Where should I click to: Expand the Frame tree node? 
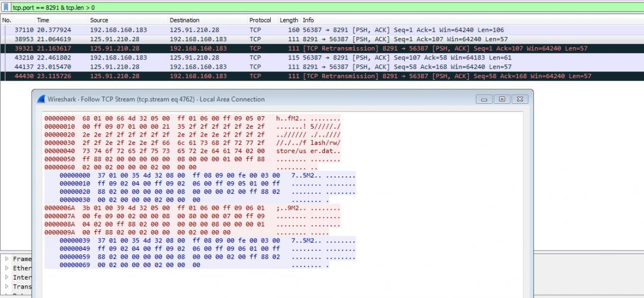coord(7,259)
